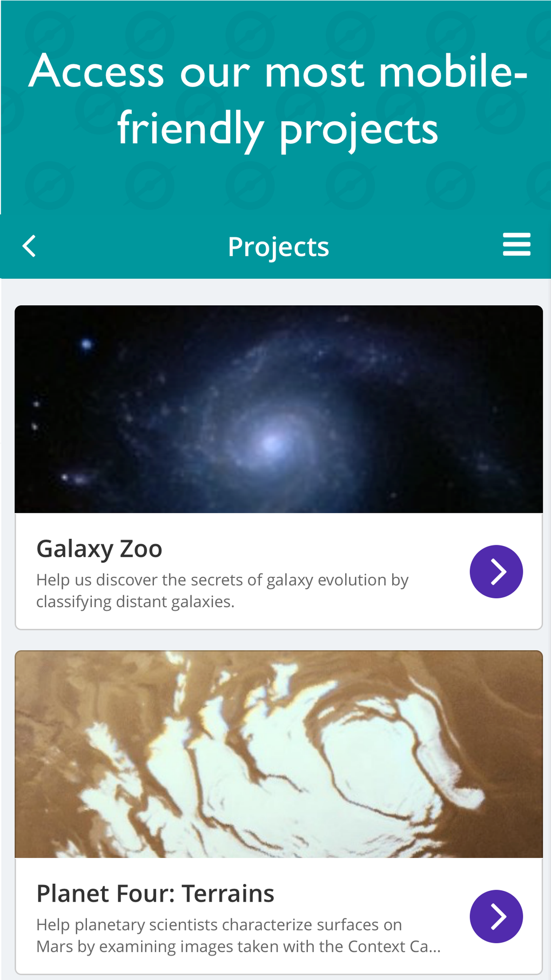This screenshot has height=980, width=551.
Task: Select the right-facing chevron on the second project card
Action: 496,916
